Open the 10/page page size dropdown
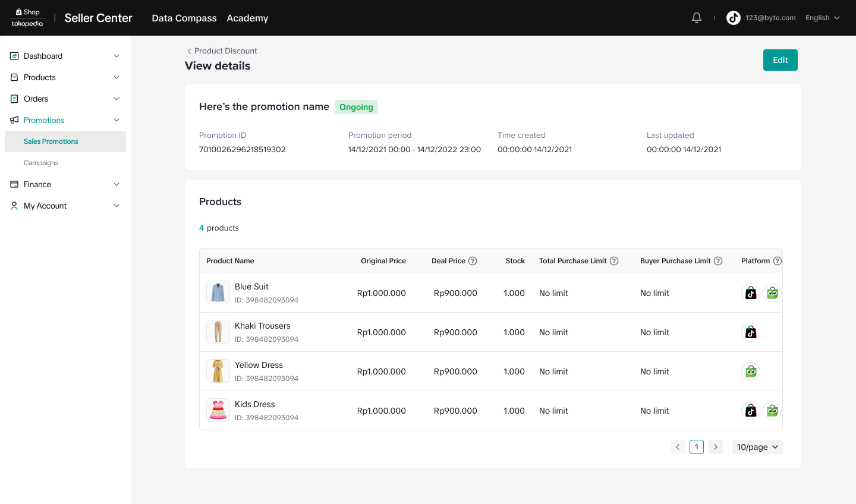Viewport: 856px width, 504px height. point(757,447)
